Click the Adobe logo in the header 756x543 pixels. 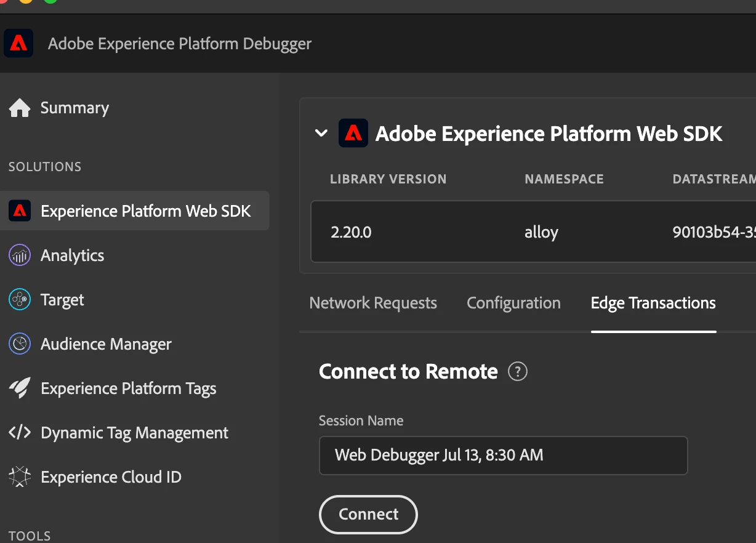pyautogui.click(x=18, y=44)
